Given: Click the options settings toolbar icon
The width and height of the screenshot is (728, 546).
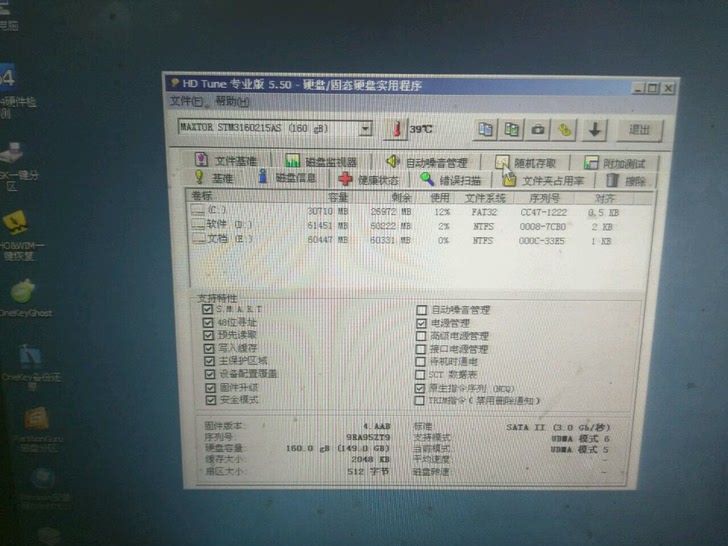Looking at the screenshot, I should (564, 130).
